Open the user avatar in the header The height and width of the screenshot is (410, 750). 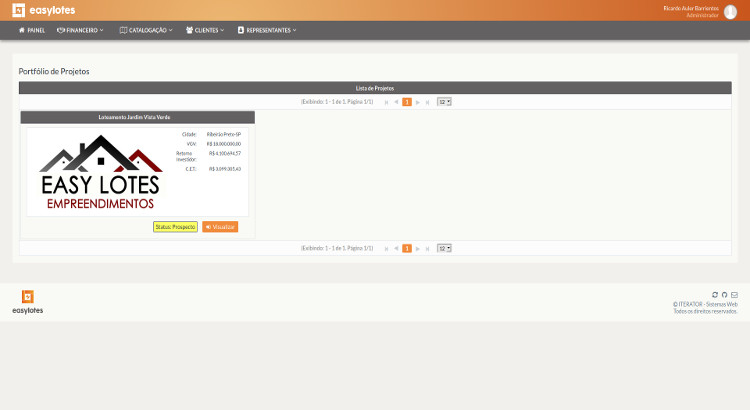coord(730,11)
